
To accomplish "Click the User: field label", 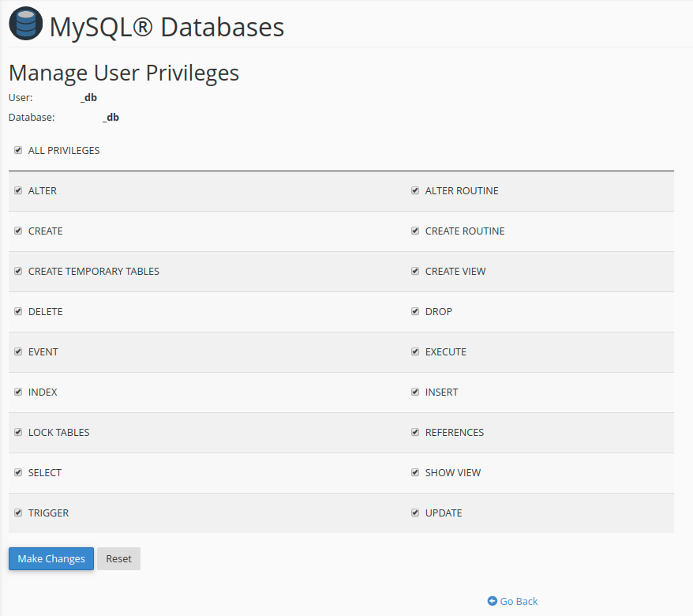I will (x=21, y=98).
